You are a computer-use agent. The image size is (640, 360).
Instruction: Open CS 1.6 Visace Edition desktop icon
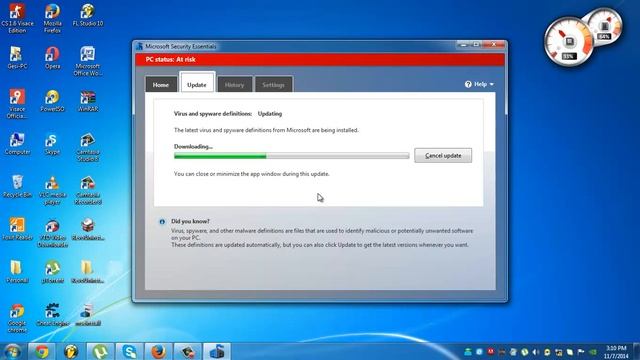coord(17,18)
